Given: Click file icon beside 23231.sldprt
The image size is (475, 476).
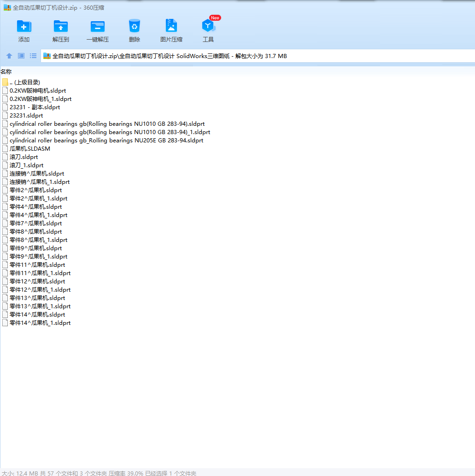Looking at the screenshot, I should coord(5,115).
